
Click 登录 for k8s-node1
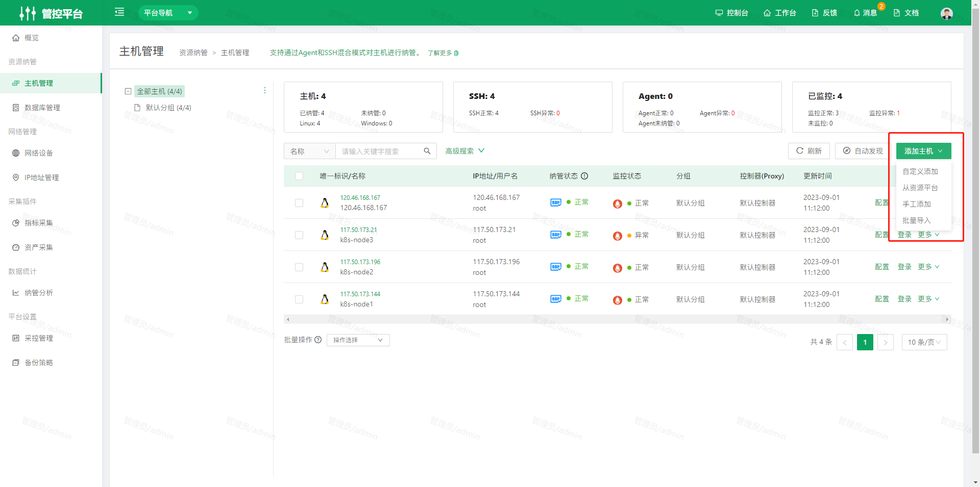pyautogui.click(x=904, y=299)
